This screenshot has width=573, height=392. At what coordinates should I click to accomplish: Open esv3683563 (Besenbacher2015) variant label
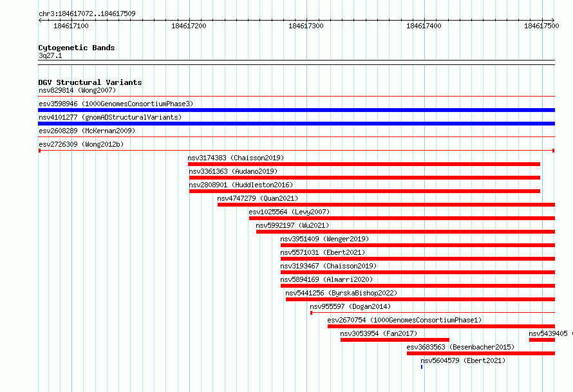(460, 347)
